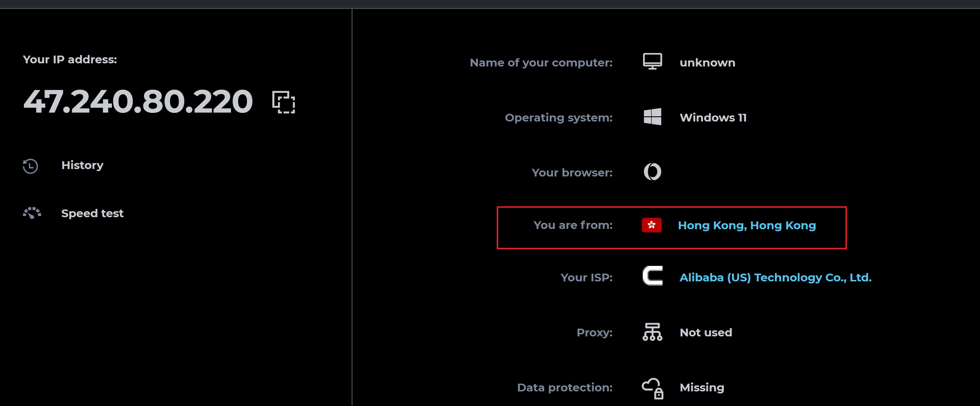Screen dimensions: 980x406
Task: Click the Alibaba ISP logo icon
Action: tap(652, 276)
